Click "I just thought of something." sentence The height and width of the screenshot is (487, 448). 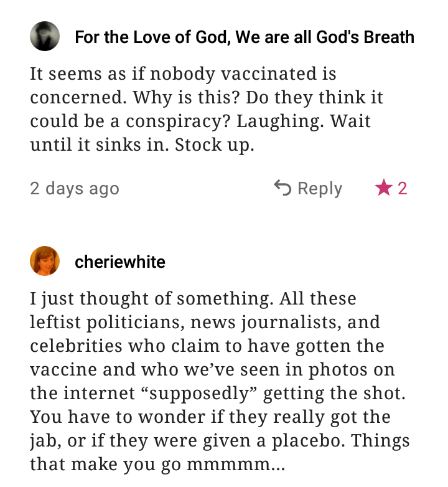click(x=150, y=299)
